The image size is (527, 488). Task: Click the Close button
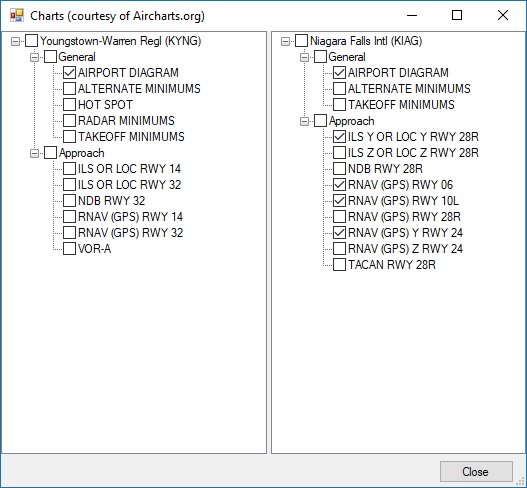pos(476,472)
